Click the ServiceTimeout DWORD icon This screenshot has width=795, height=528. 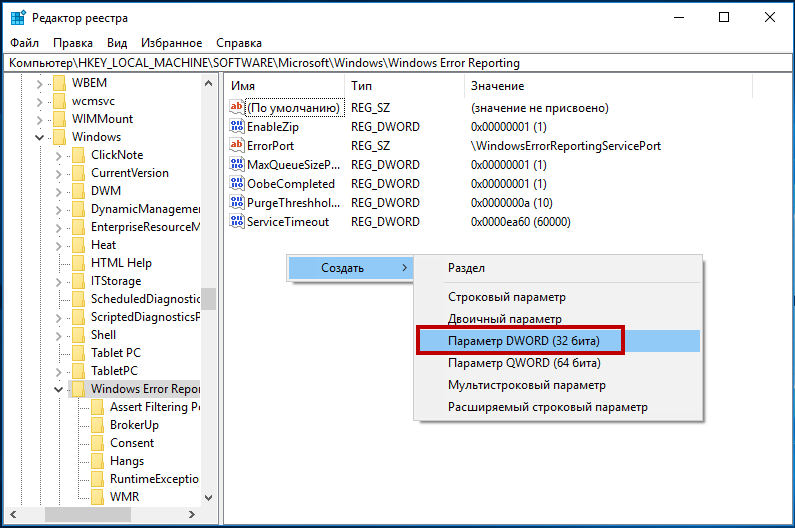(237, 221)
